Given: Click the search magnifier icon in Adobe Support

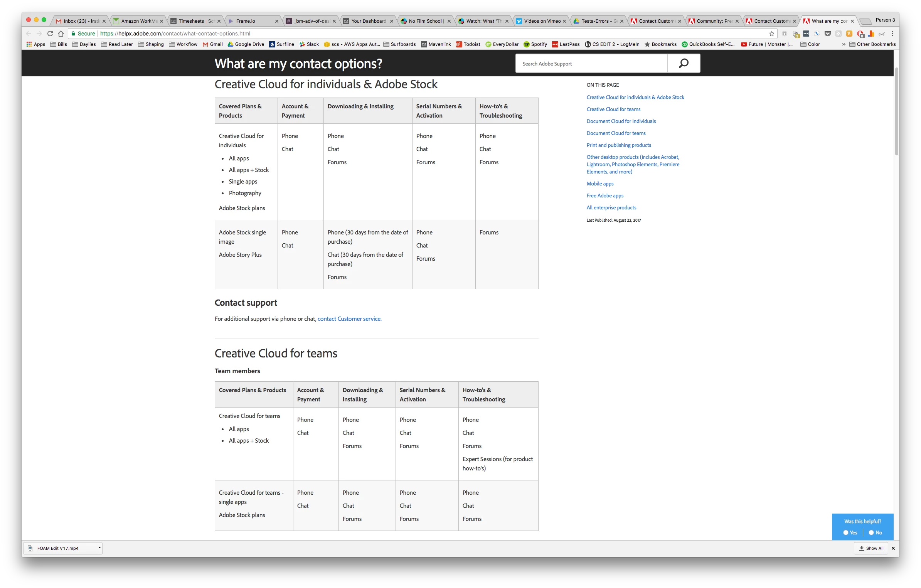Looking at the screenshot, I should pyautogui.click(x=684, y=63).
